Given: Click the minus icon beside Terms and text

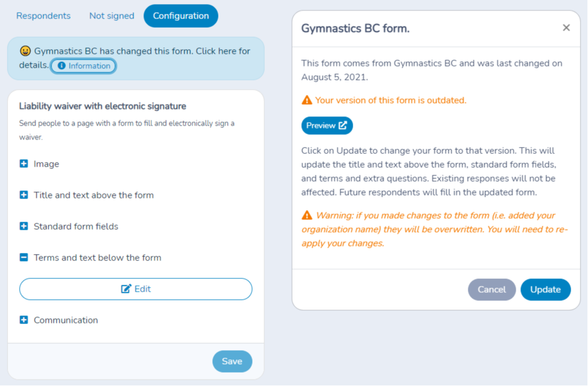Looking at the screenshot, I should pyautogui.click(x=24, y=257).
